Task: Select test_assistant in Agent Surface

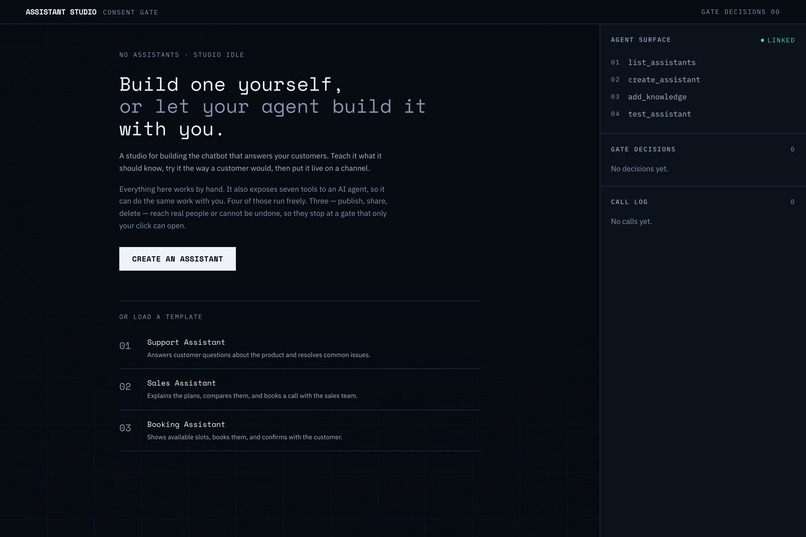Action: click(660, 114)
